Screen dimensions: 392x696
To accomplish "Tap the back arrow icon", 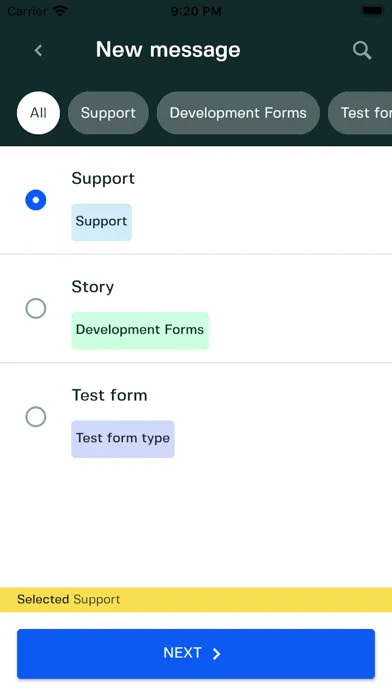I will point(39,50).
